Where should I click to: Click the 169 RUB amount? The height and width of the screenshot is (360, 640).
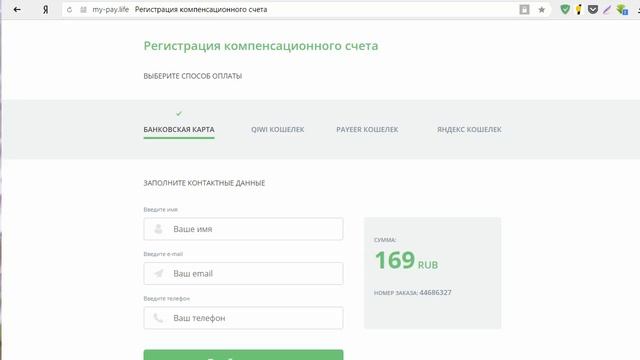click(406, 260)
